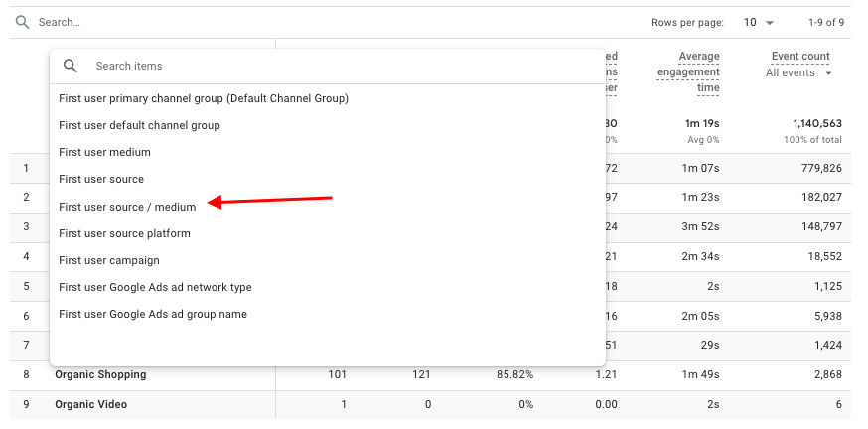This screenshot has width=868, height=429.
Task: Expand the All events dropdown
Action: [x=798, y=73]
